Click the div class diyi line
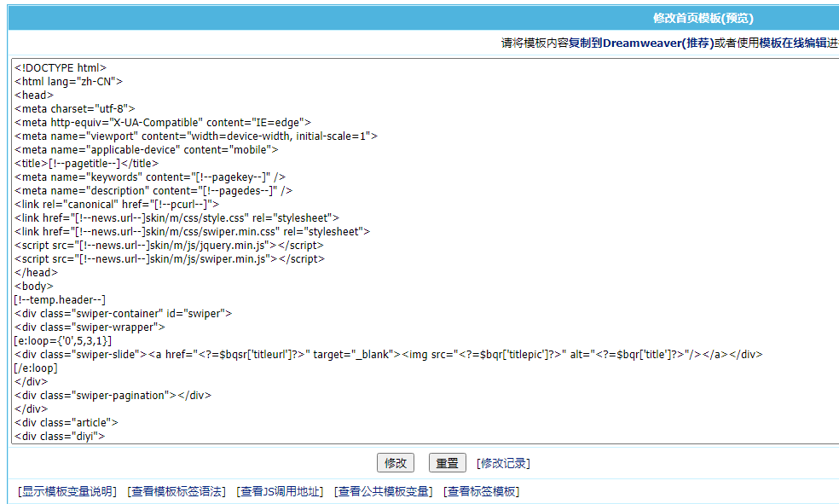This screenshot has width=839, height=504. [x=60, y=437]
